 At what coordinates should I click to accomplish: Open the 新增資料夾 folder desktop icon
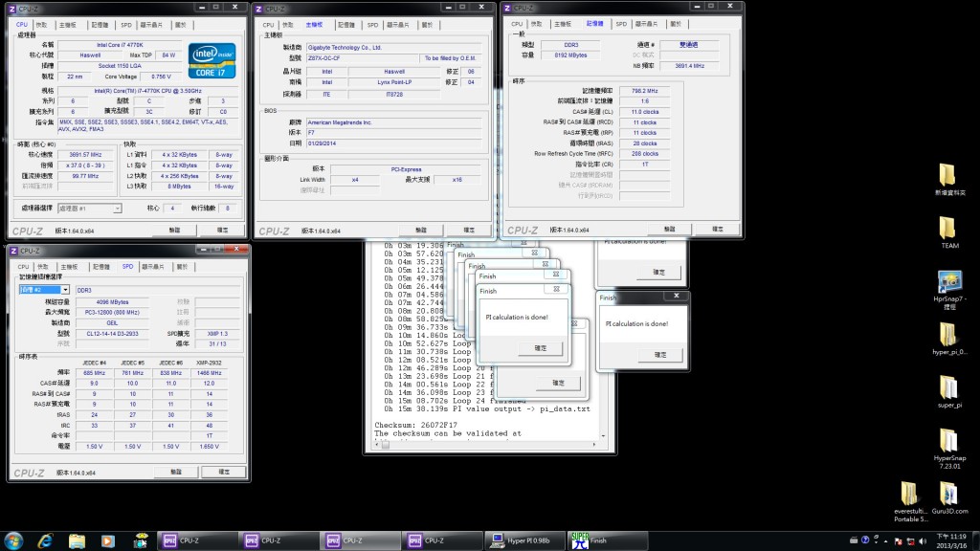[x=949, y=180]
